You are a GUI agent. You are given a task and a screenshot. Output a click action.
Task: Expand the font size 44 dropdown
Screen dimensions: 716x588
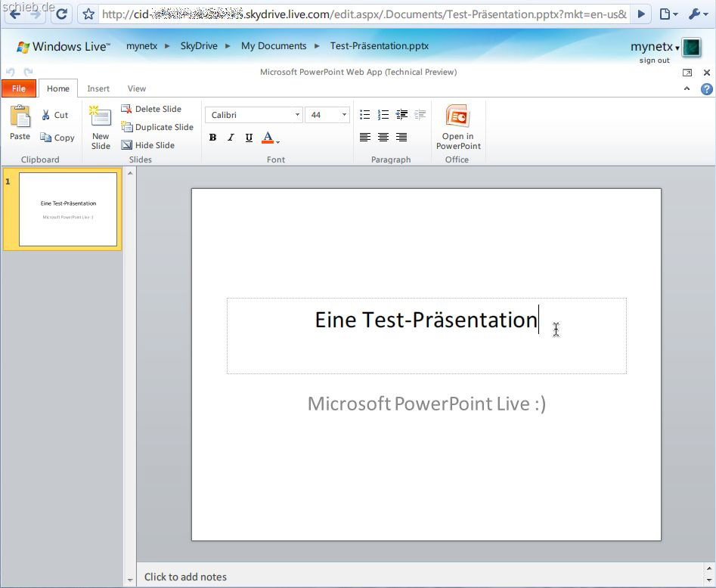coord(344,115)
